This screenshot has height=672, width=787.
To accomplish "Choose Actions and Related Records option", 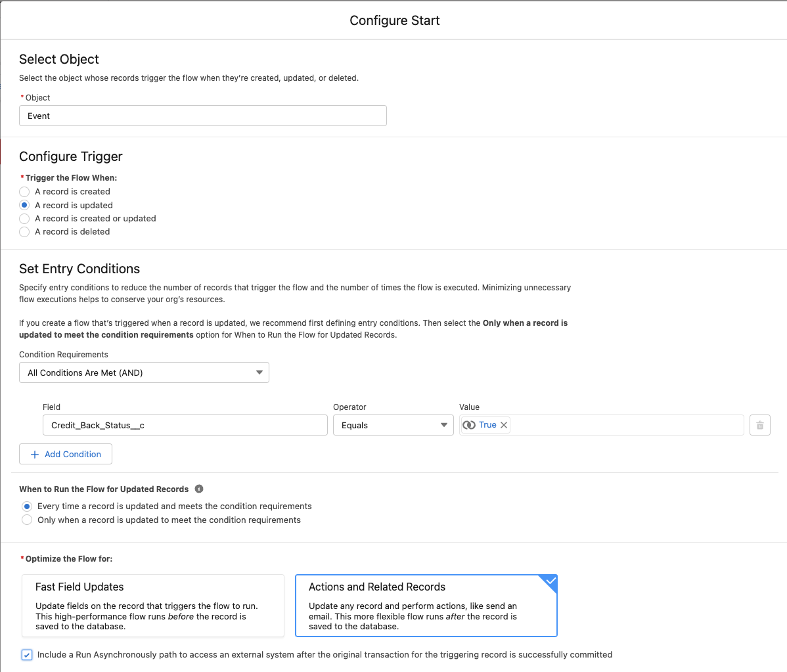I will coord(426,606).
